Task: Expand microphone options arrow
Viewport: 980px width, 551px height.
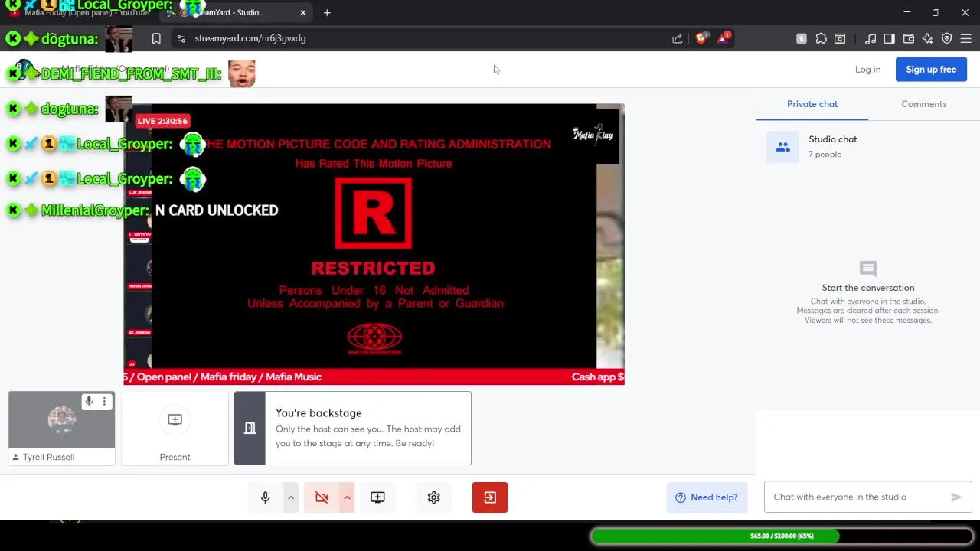Action: coord(291,497)
